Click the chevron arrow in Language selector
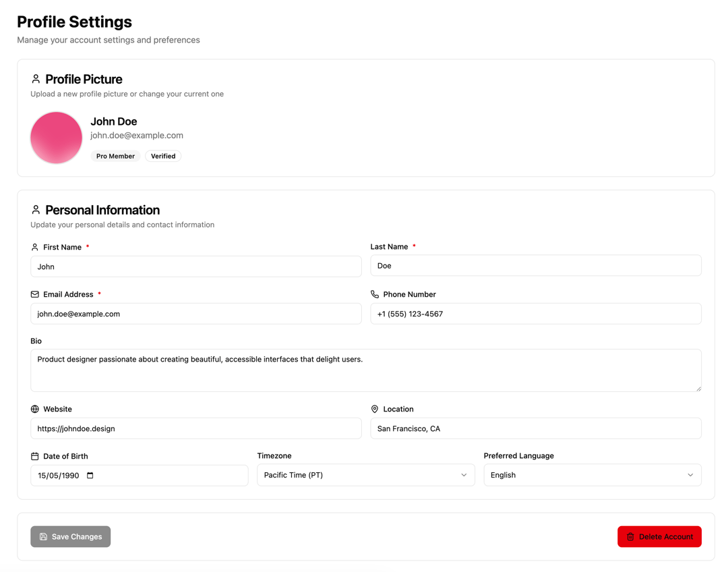 (690, 475)
